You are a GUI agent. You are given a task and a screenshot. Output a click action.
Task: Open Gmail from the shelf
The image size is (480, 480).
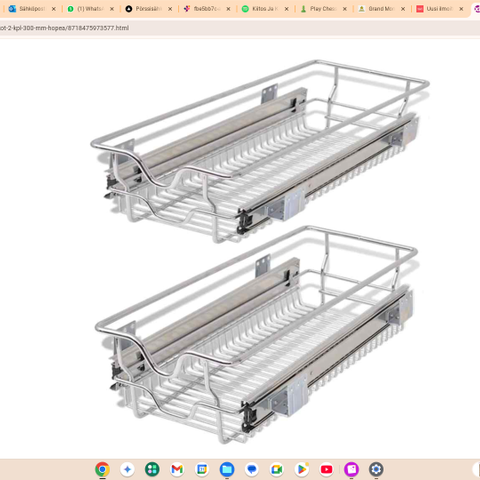coord(177,469)
